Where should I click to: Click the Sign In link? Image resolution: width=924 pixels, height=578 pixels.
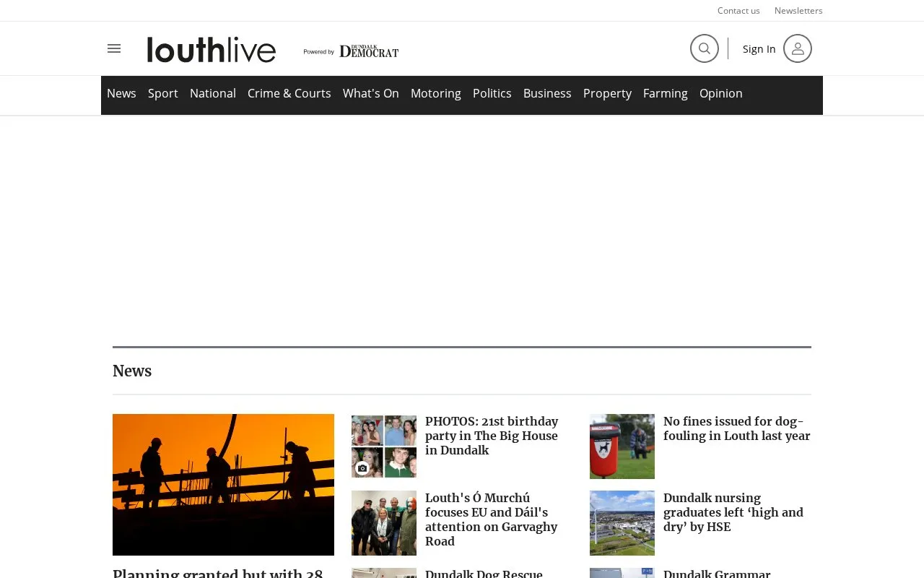coord(759,49)
